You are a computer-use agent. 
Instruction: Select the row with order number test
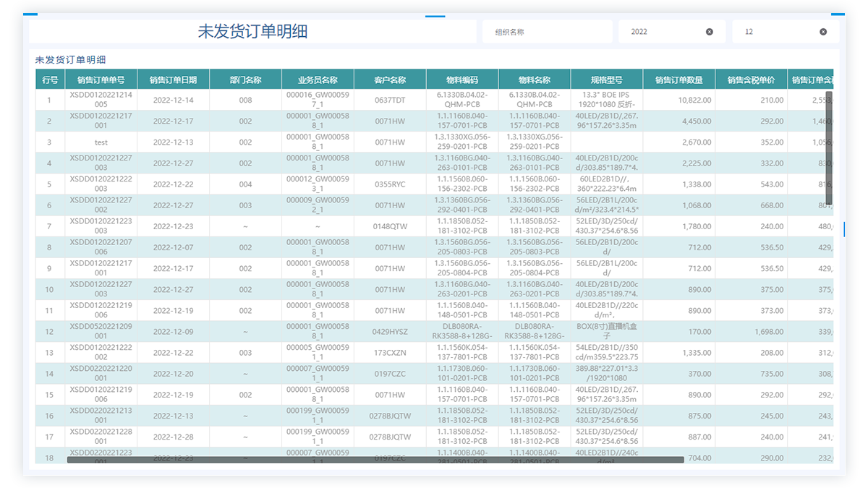(101, 142)
